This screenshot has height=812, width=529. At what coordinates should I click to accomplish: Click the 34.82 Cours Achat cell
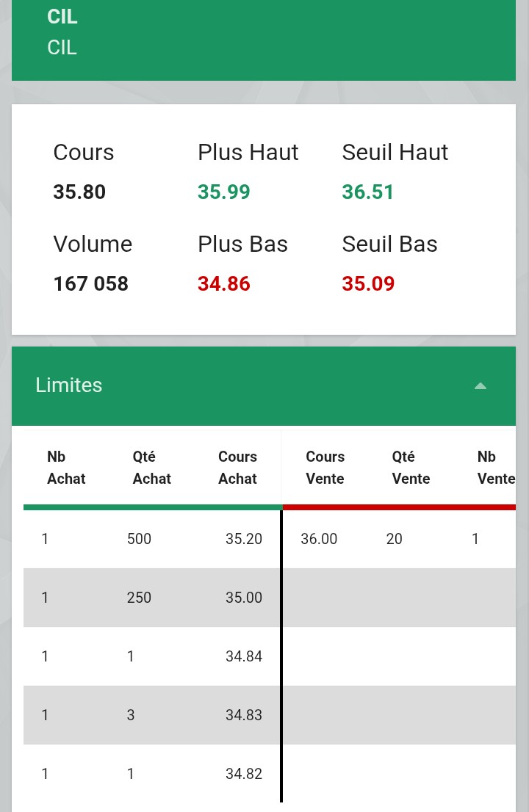pyautogui.click(x=244, y=774)
